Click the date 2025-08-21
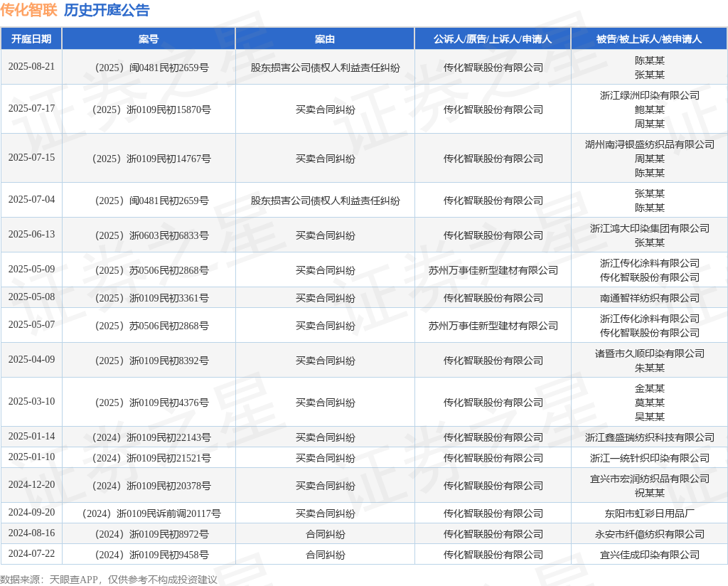 tap(31, 66)
